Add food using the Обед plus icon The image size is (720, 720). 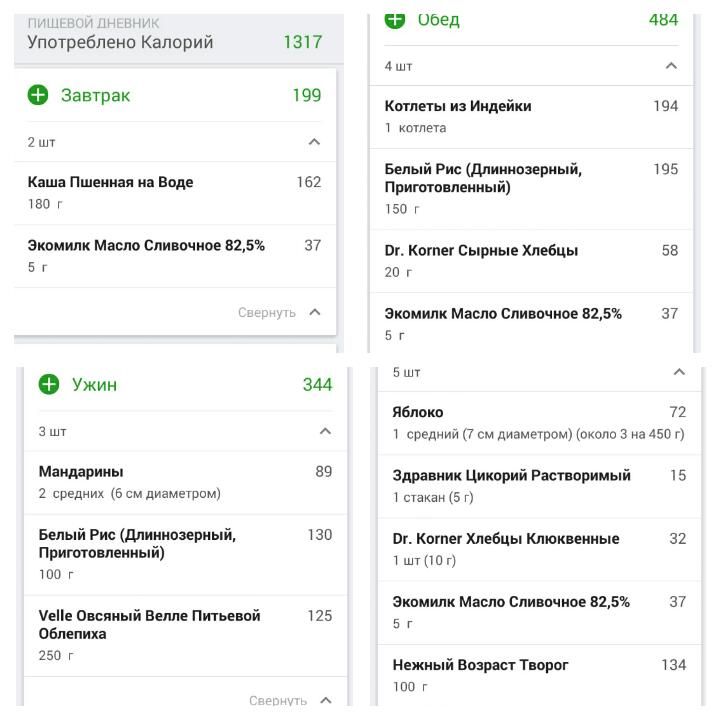click(x=395, y=18)
